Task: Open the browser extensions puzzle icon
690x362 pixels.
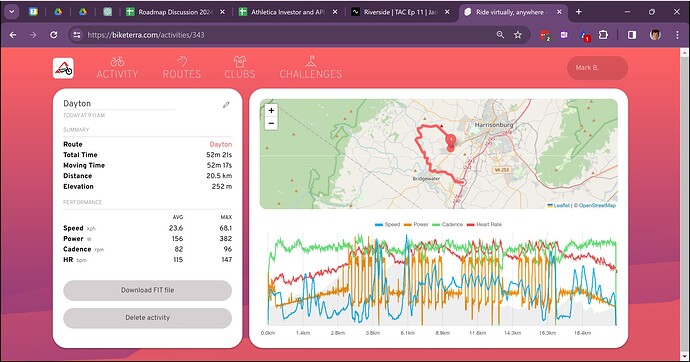Action: (603, 35)
